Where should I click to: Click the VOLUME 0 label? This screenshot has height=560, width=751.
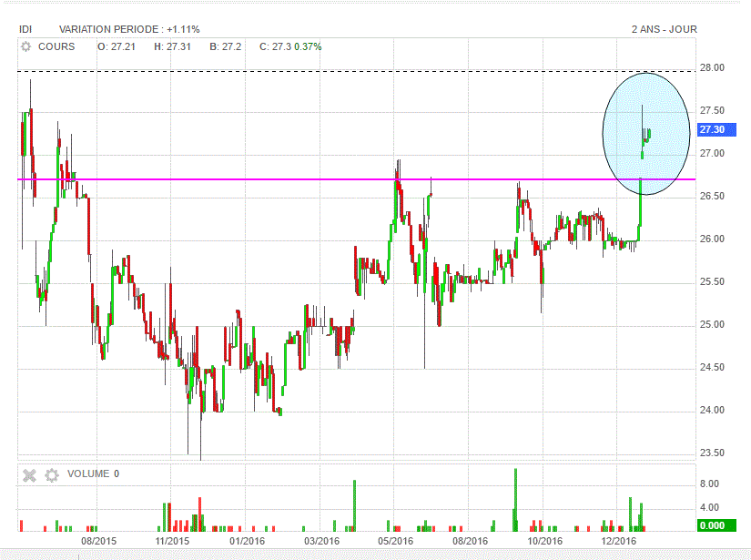(x=94, y=473)
